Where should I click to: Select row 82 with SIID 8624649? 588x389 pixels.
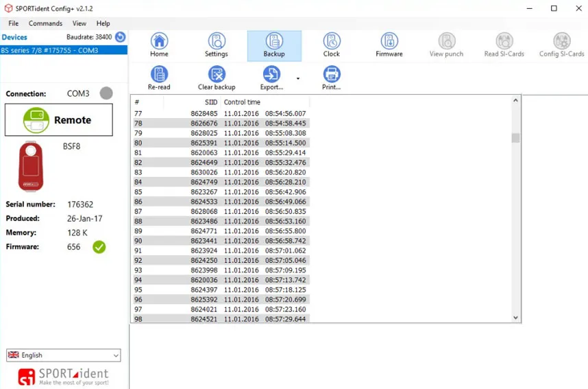point(221,162)
